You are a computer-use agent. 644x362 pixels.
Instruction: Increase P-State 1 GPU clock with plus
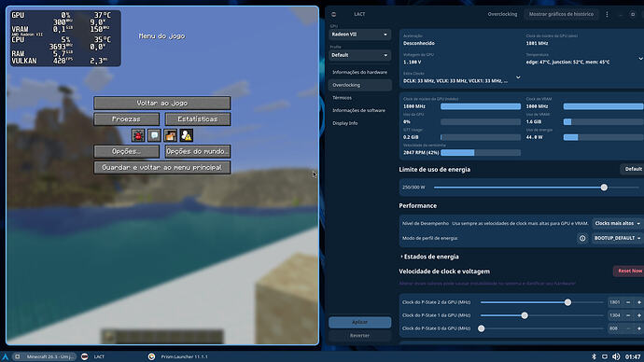(639, 315)
